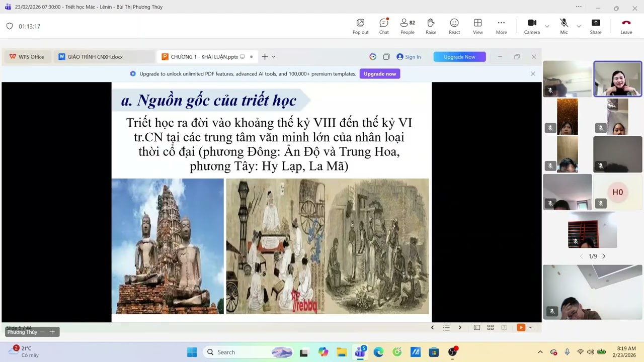Change the meeting View layout
644x362 pixels.
[478, 27]
